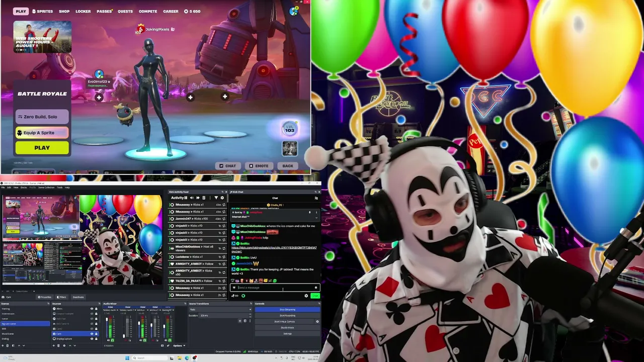Screen dimensions: 644x362
Task: Hide the DisplayCapture source
Action: [92, 339]
